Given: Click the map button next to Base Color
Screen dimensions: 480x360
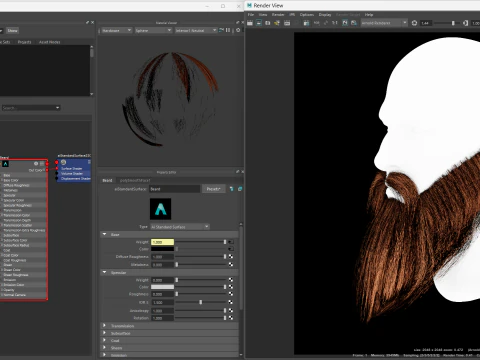Looking at the screenshot, I should pyautogui.click(x=231, y=249).
